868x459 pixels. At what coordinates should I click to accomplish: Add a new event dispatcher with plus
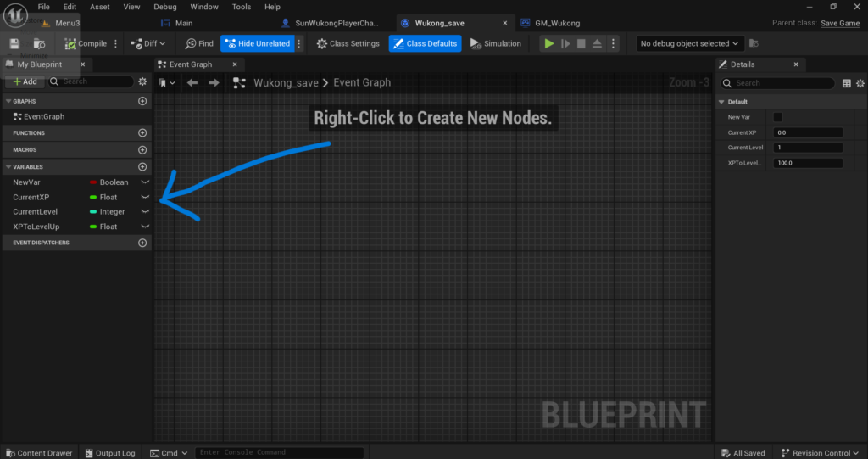(142, 243)
